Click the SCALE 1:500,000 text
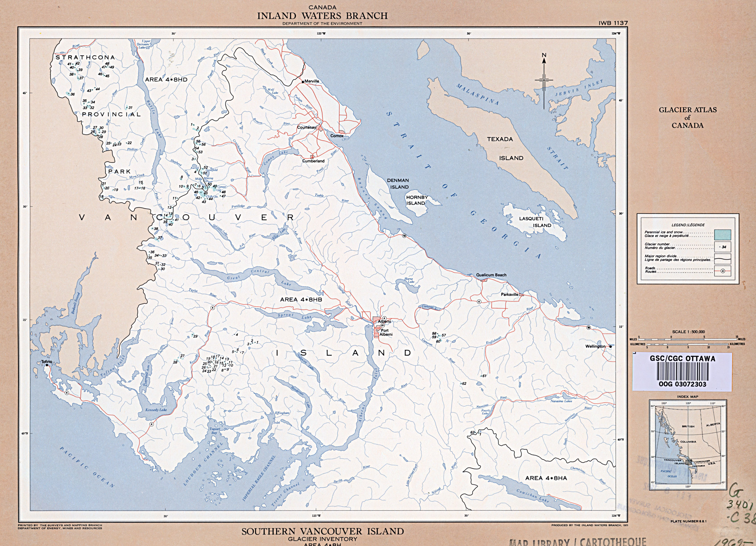 click(x=688, y=332)
